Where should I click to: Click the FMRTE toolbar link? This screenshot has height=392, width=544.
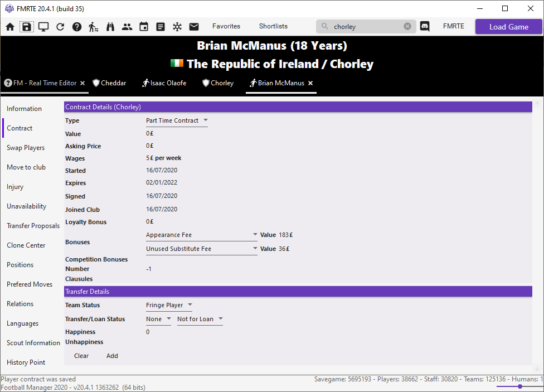pos(454,26)
